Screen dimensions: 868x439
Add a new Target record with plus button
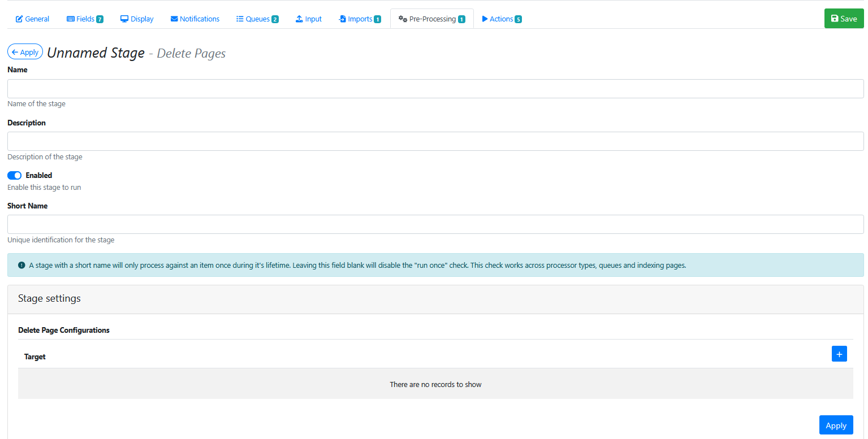pos(839,354)
